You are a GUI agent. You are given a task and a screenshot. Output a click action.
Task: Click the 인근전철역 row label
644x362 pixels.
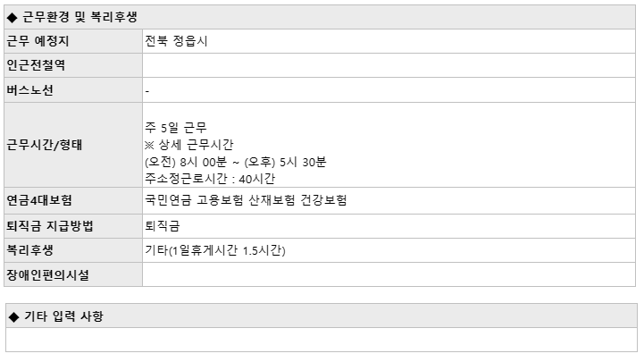pyautogui.click(x=36, y=65)
